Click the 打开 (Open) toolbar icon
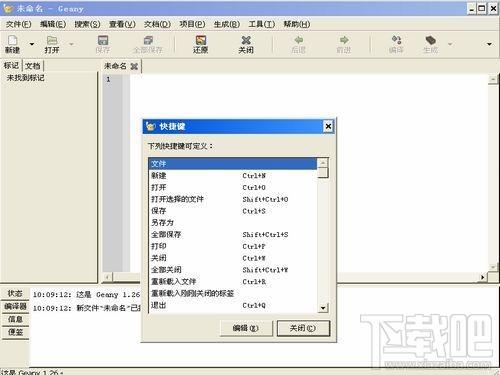The width and height of the screenshot is (500, 375). pyautogui.click(x=52, y=44)
